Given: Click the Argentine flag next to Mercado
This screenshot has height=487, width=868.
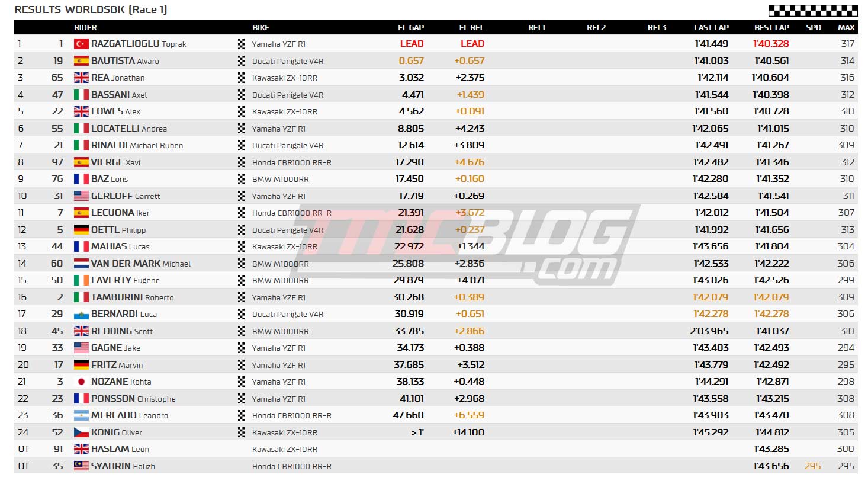Looking at the screenshot, I should click(x=81, y=415).
